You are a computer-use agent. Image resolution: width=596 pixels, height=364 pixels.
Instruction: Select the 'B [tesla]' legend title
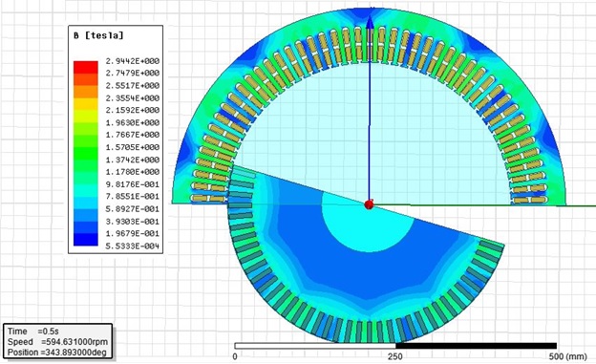tap(98, 35)
